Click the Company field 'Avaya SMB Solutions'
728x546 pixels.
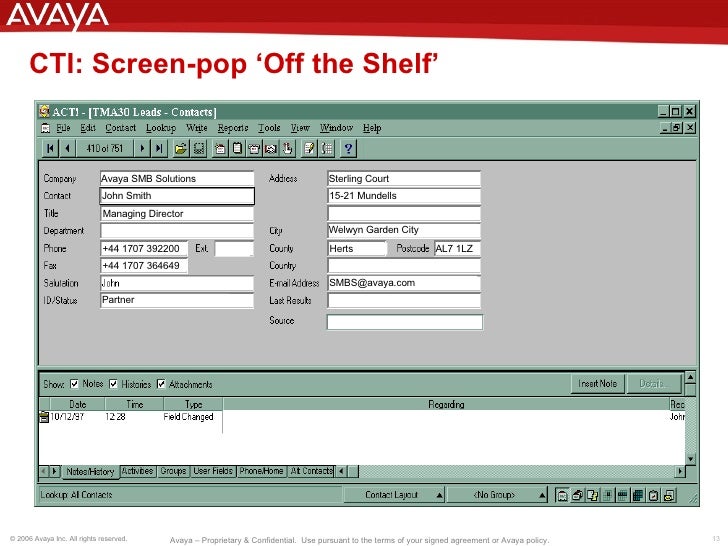[x=177, y=178]
